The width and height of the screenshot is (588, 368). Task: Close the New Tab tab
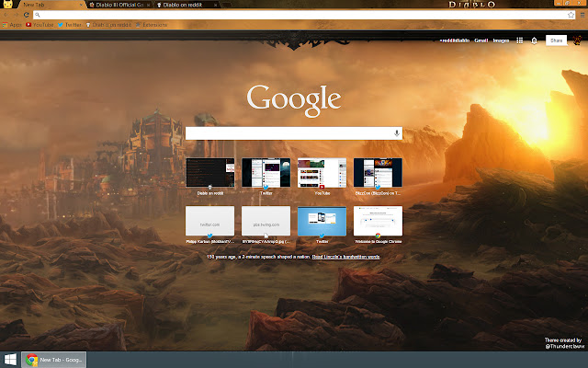81,5
